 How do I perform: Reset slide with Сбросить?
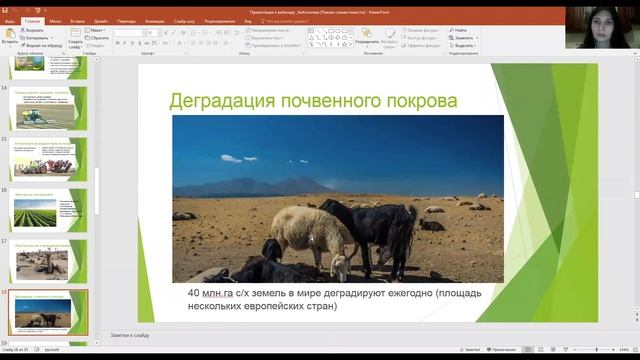[97, 38]
